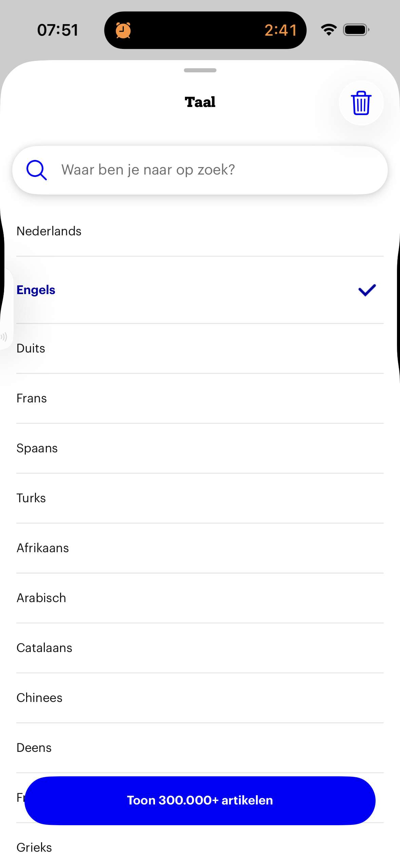Uncheck the Engels checkmark
This screenshot has width=400, height=868.
[x=367, y=290]
